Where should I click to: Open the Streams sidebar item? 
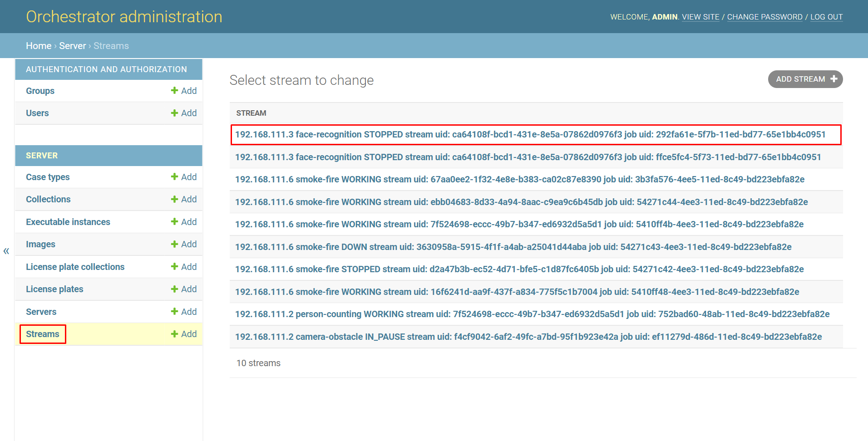click(43, 334)
